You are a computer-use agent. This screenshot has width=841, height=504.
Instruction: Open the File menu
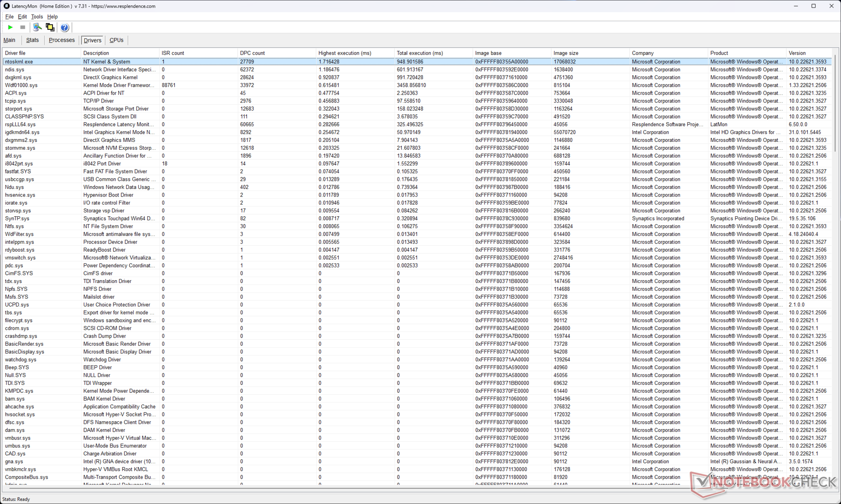pos(9,17)
